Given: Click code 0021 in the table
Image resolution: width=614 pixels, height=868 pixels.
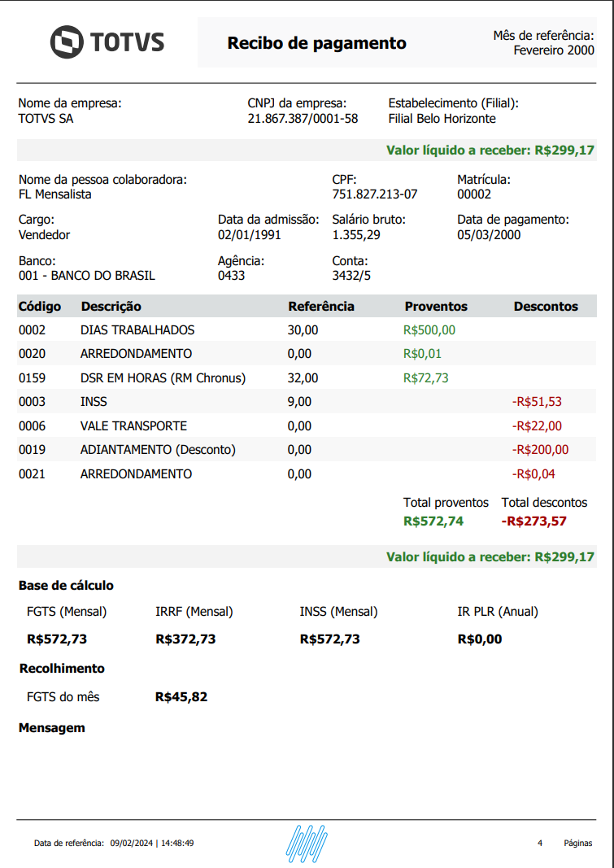Looking at the screenshot, I should click(x=32, y=473).
